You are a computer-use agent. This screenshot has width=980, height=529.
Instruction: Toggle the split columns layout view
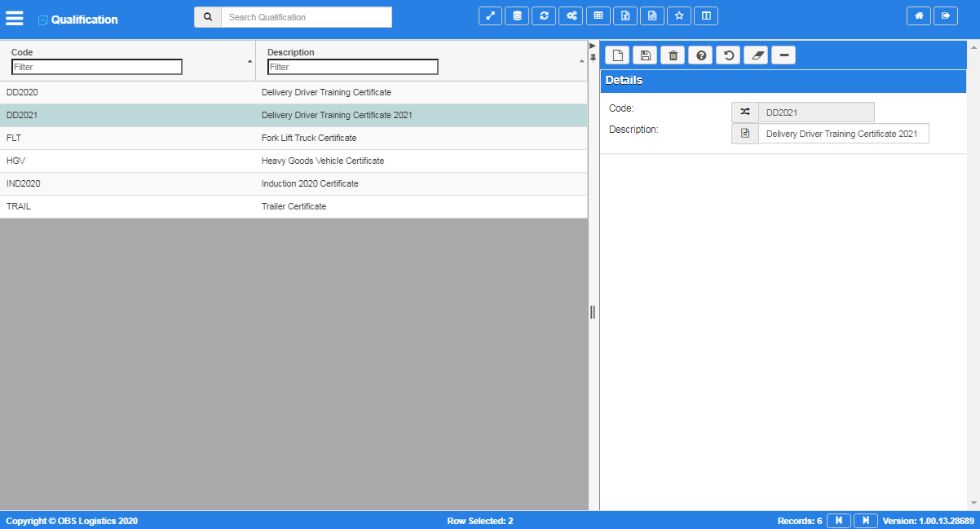click(706, 15)
